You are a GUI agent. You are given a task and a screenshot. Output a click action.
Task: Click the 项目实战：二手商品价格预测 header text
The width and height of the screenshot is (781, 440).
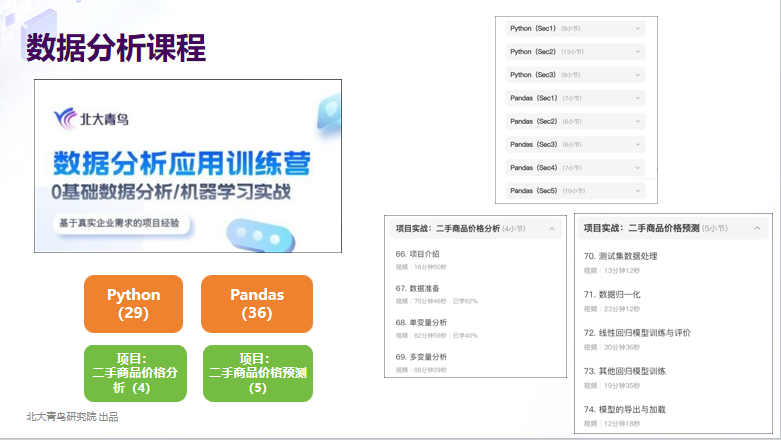tap(642, 228)
